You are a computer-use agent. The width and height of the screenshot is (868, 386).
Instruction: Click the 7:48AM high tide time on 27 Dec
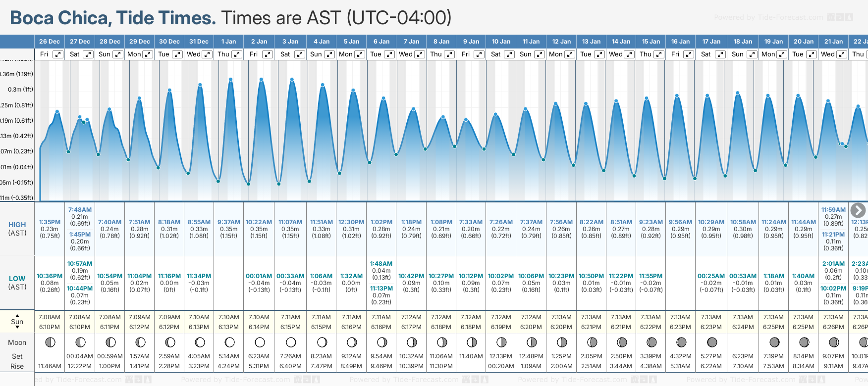[80, 210]
